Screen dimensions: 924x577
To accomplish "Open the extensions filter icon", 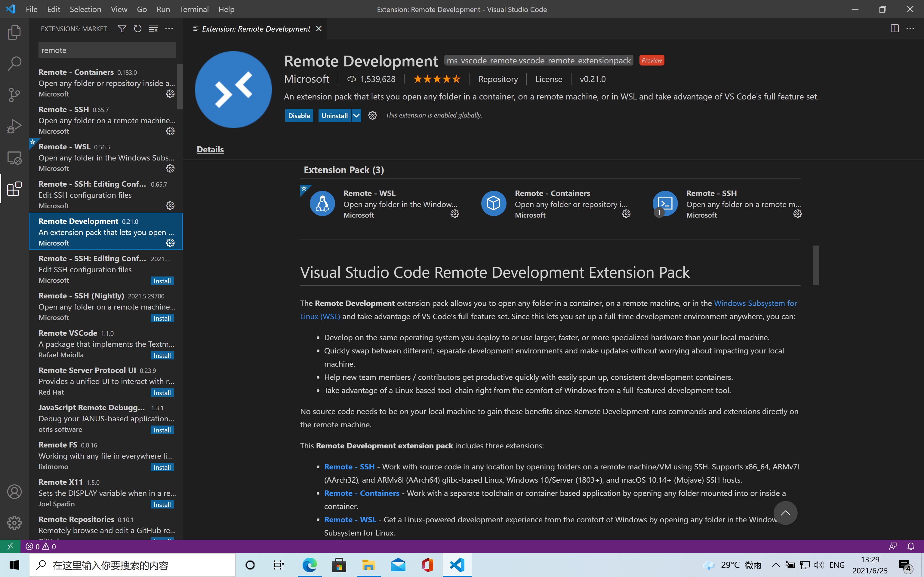I will [122, 29].
